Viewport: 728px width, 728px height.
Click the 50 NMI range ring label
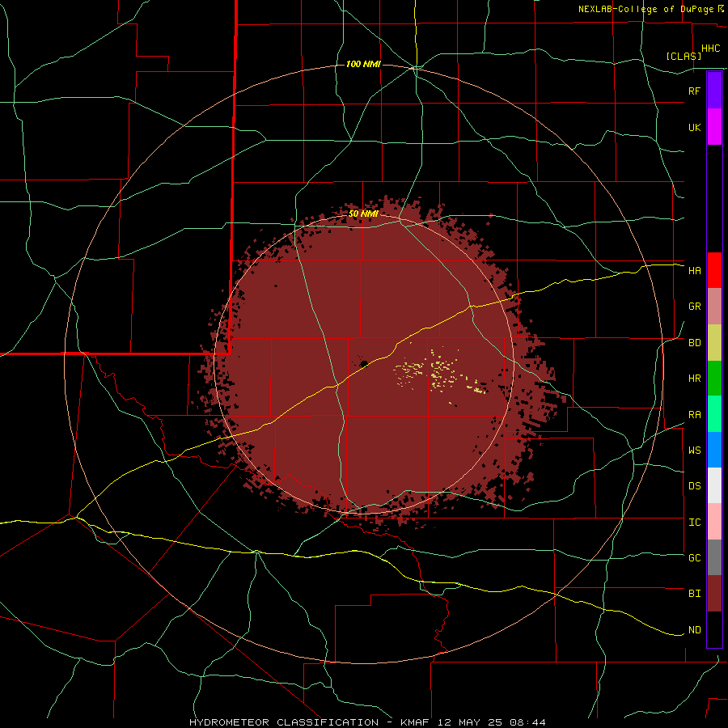(x=363, y=214)
